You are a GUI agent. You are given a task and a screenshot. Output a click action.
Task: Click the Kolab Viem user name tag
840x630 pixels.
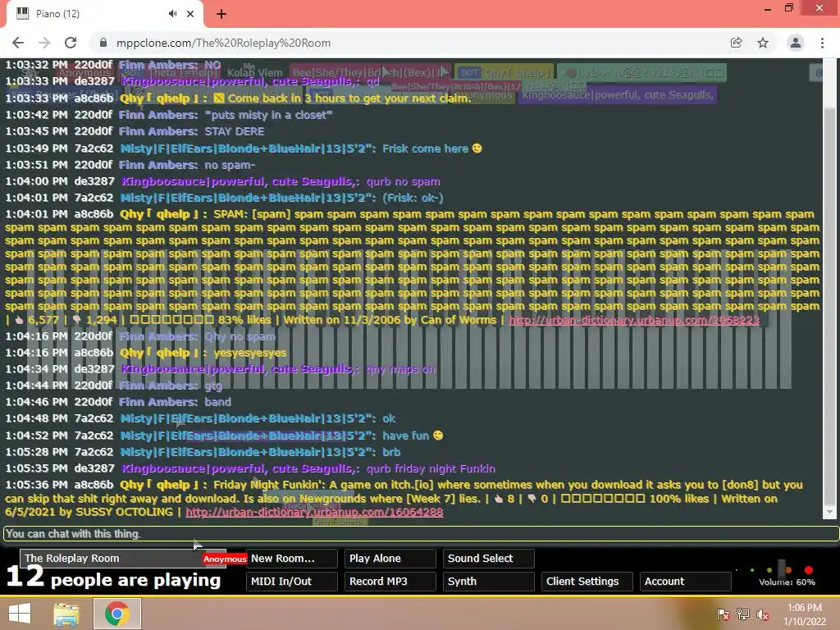pos(254,72)
